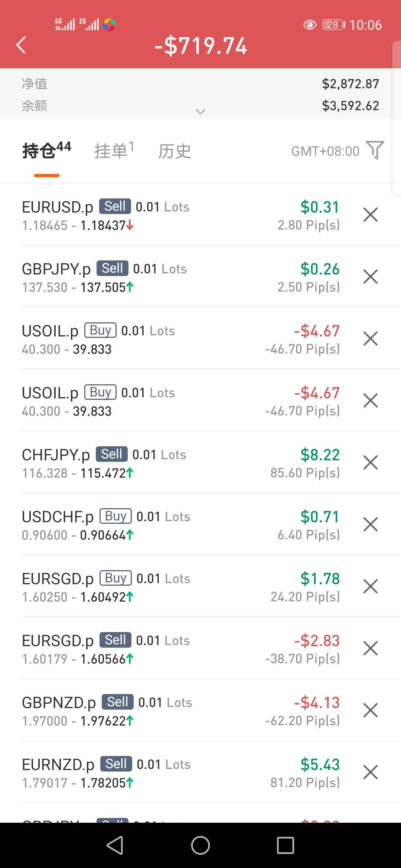Close the USDCHF.p buy position
The width and height of the screenshot is (401, 868).
point(370,525)
